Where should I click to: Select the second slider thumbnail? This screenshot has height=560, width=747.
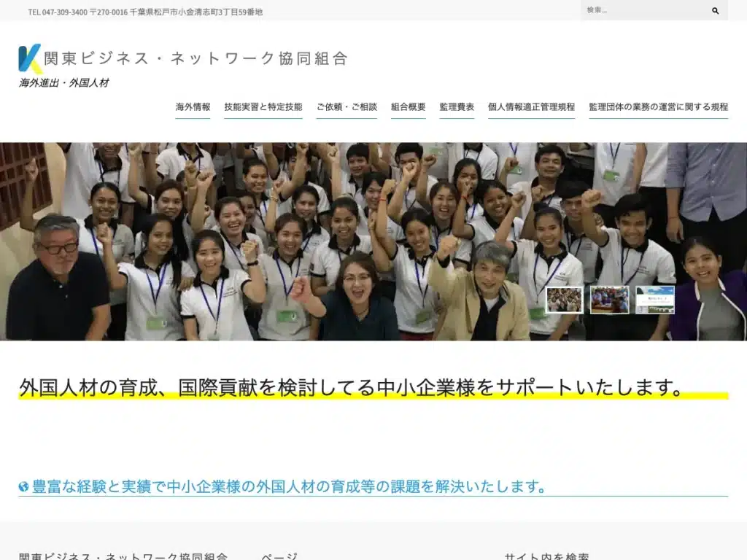click(x=610, y=300)
